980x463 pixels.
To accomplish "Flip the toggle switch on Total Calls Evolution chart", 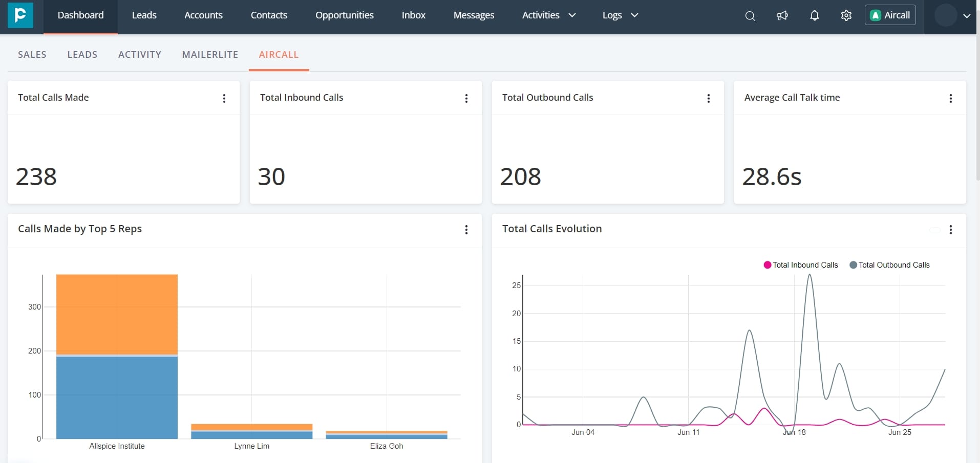I will [x=935, y=230].
